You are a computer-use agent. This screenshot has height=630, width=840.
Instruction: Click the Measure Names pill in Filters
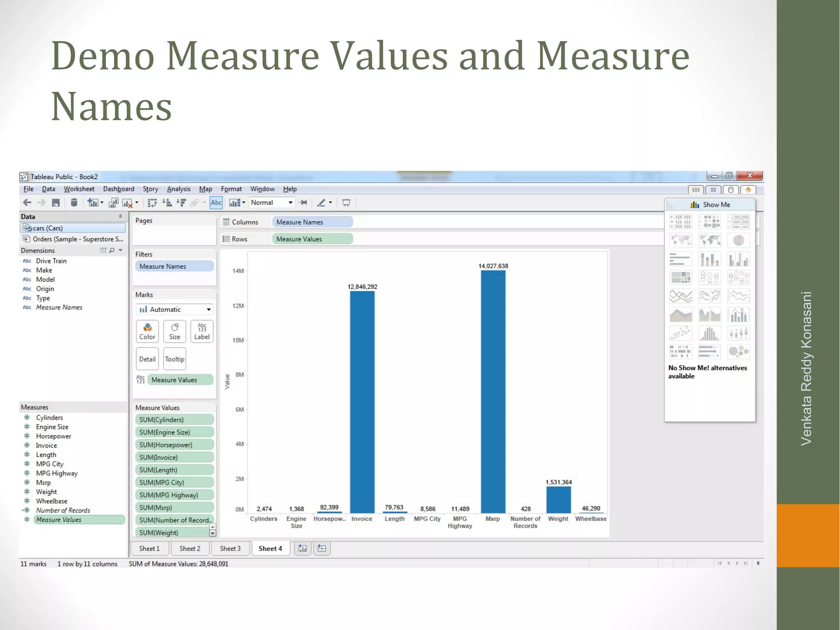[x=174, y=266]
